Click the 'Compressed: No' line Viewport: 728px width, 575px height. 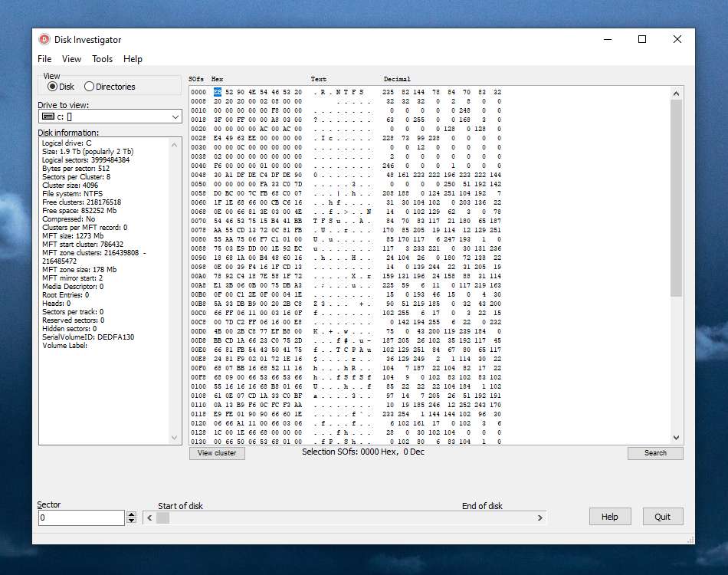pos(69,219)
